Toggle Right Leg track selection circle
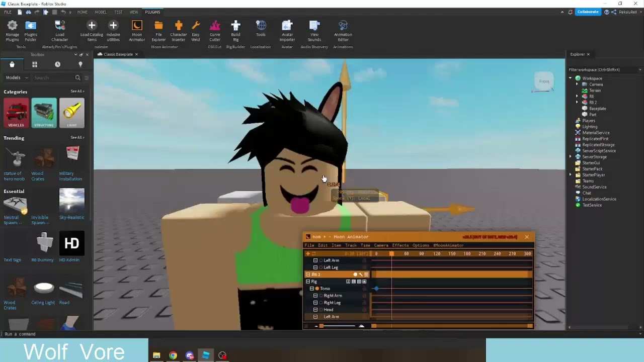The width and height of the screenshot is (644, 362). [x=321, y=303]
